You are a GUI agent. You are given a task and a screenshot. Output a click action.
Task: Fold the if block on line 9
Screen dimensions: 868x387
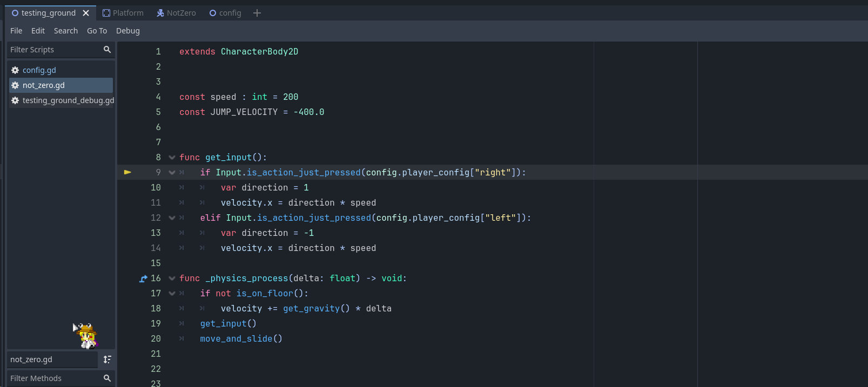(172, 173)
